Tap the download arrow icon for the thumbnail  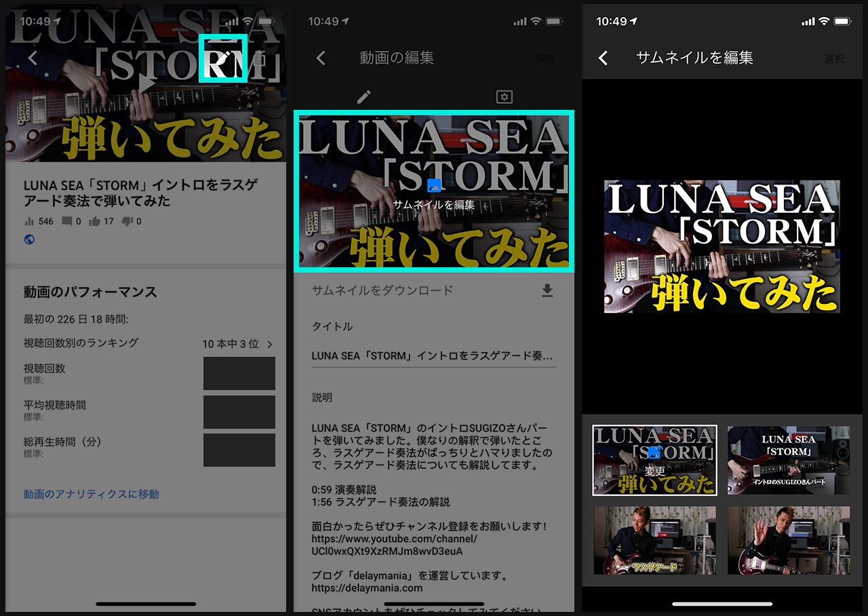pos(547,290)
